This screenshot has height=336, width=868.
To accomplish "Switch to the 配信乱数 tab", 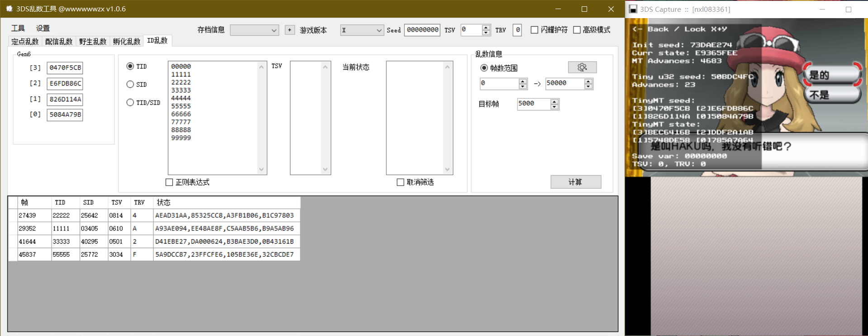I will coord(59,42).
